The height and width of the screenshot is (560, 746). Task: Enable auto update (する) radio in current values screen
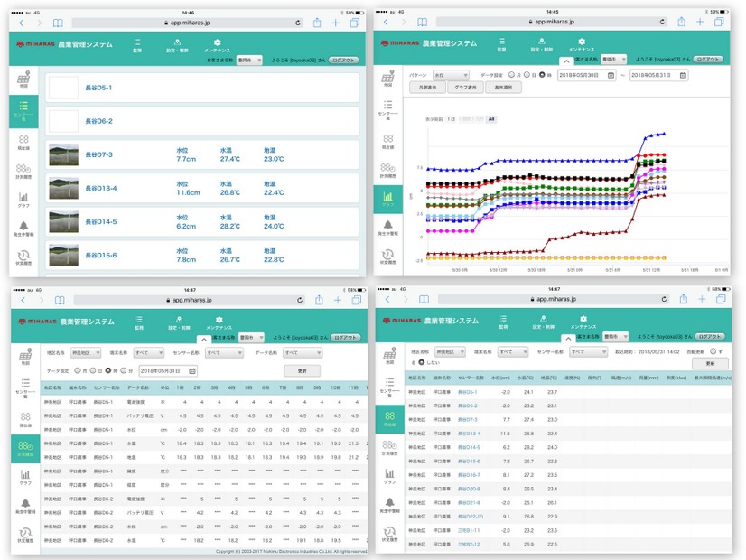713,351
